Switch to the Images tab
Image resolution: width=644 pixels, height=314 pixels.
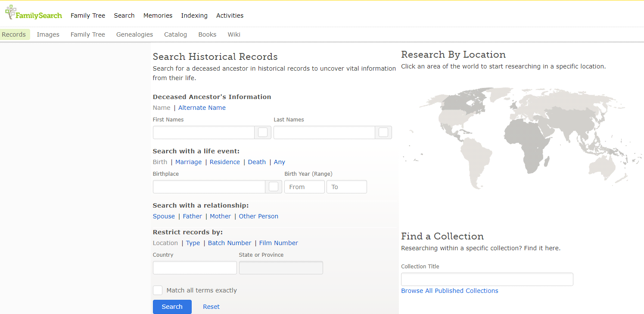pos(48,34)
